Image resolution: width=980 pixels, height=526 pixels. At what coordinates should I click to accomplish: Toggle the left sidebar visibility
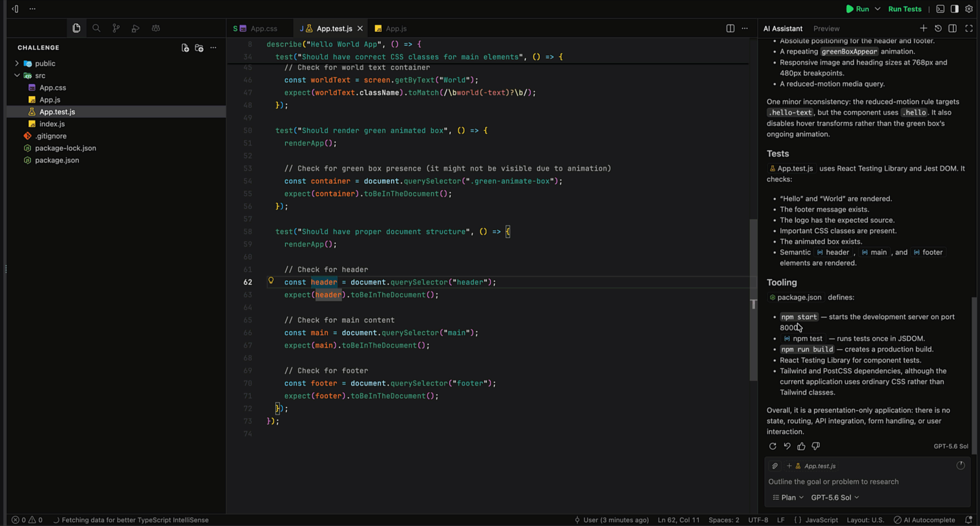click(15, 9)
